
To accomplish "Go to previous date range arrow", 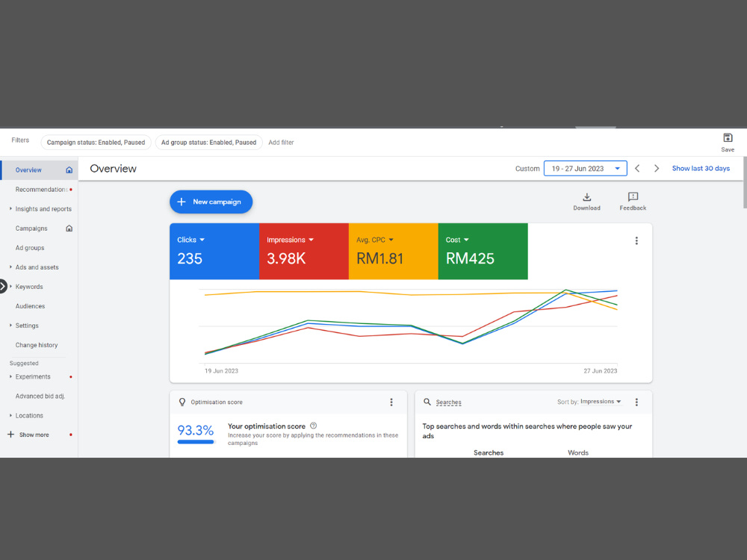I will click(x=637, y=169).
